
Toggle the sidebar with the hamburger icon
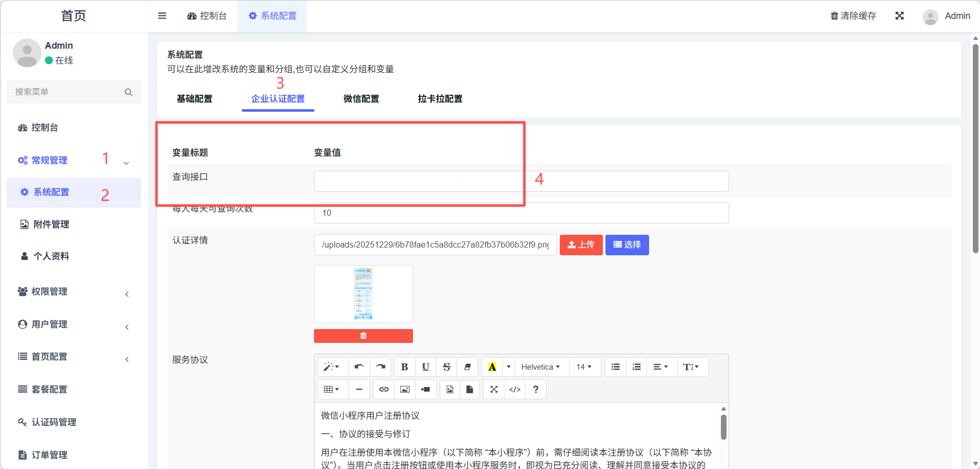click(162, 16)
